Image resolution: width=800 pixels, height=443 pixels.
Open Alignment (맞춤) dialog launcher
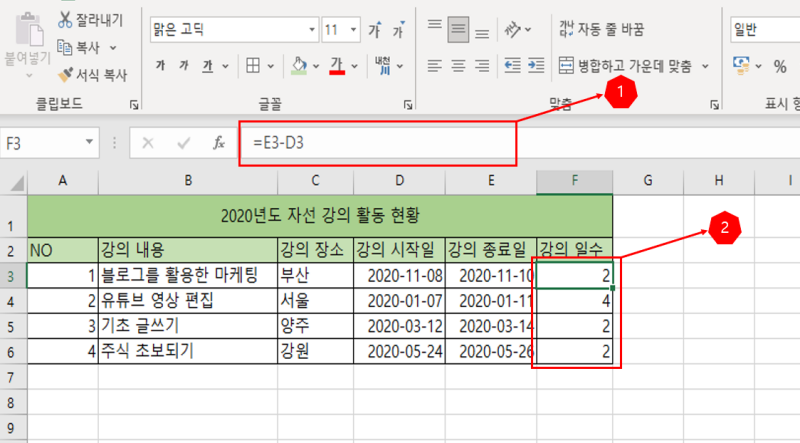click(715, 105)
